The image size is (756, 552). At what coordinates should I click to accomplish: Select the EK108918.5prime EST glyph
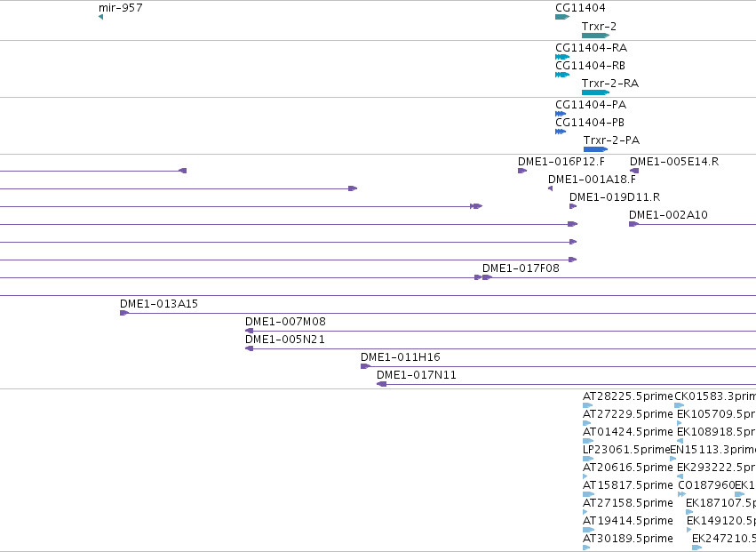(680, 441)
